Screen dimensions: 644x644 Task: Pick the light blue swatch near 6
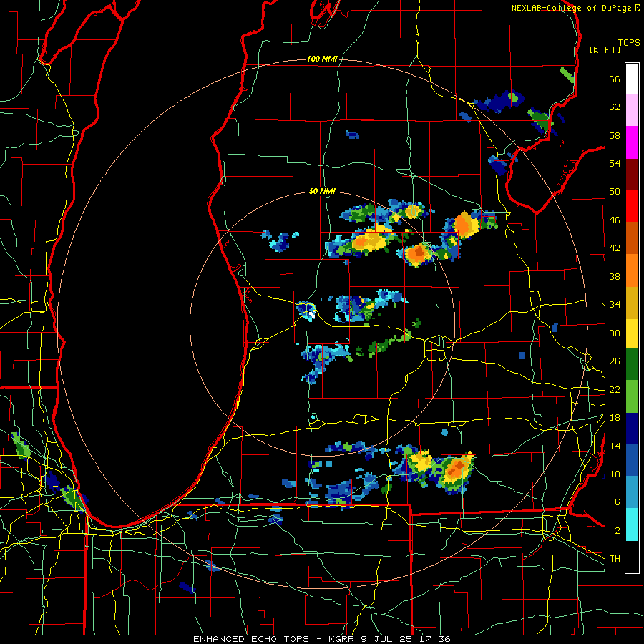pyautogui.click(x=632, y=492)
